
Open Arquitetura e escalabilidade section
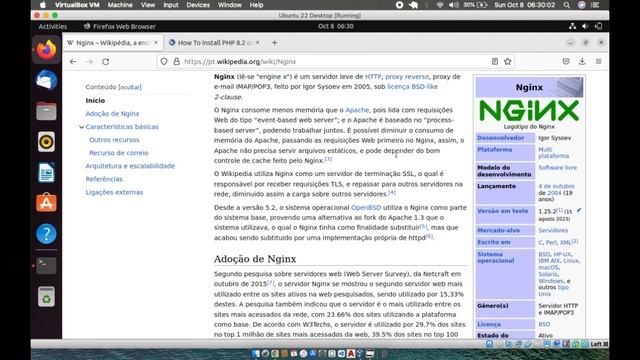[130, 166]
